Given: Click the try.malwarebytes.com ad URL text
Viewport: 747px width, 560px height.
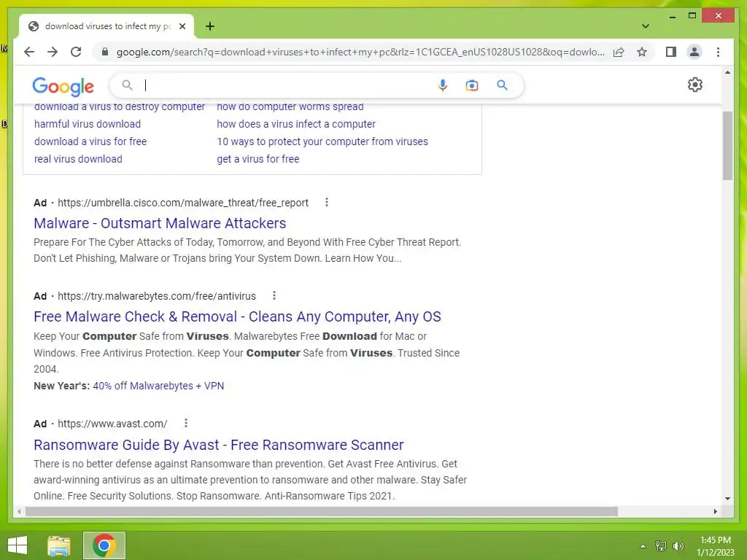Looking at the screenshot, I should coord(157,296).
